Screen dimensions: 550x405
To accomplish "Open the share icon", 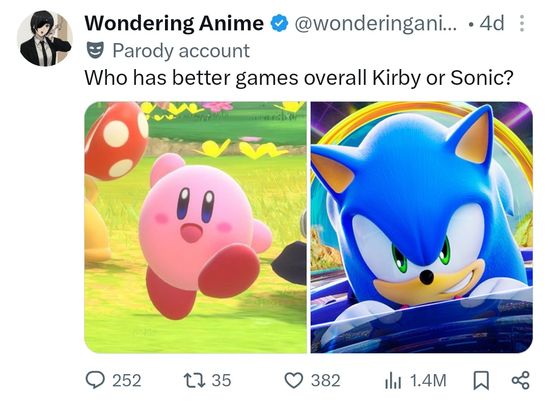I will [521, 380].
